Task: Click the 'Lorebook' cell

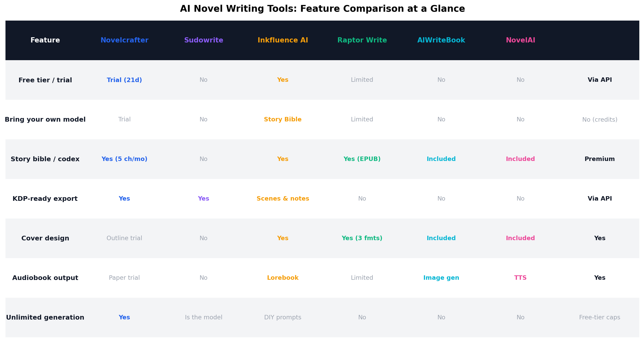Action: click(283, 278)
